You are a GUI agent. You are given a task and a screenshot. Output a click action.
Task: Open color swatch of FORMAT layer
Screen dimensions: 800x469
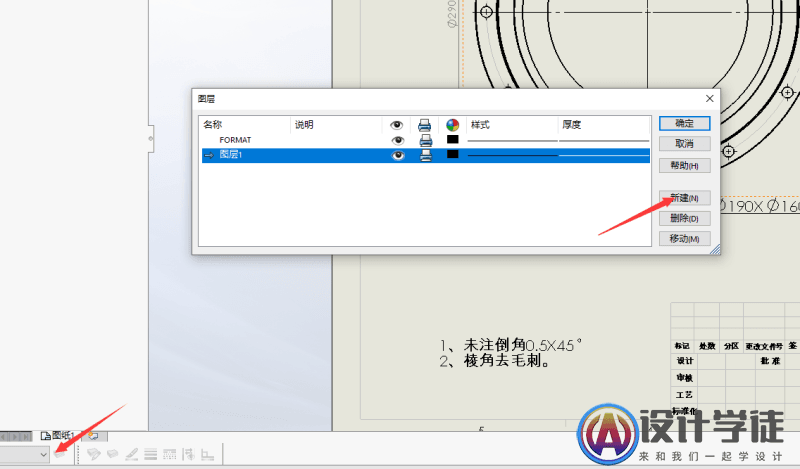[x=452, y=139]
